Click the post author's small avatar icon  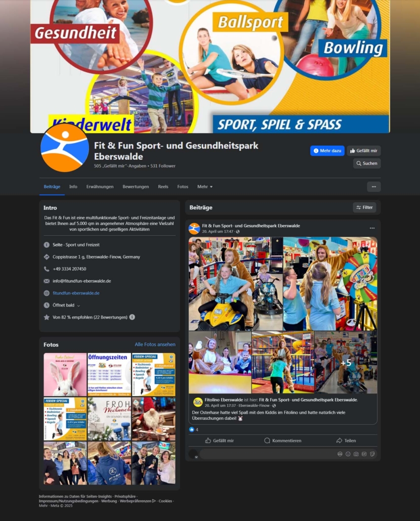point(194,229)
